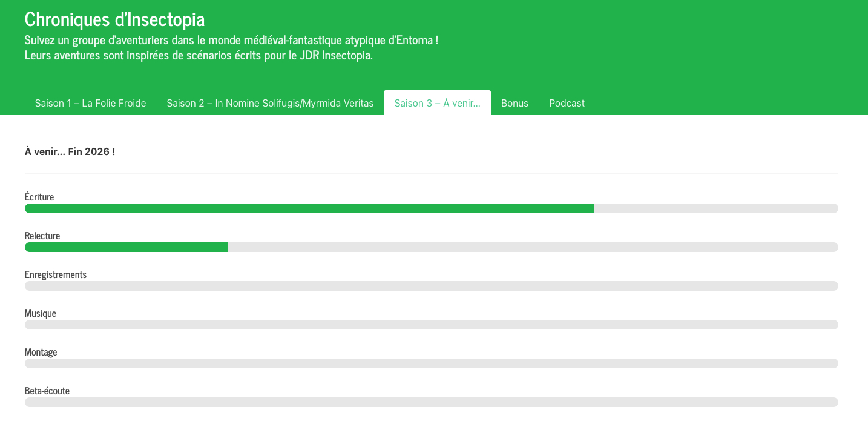The width and height of the screenshot is (868, 427).
Task: Switch to the Saison 2 – In Nomine Solifugis tab
Action: 270,103
